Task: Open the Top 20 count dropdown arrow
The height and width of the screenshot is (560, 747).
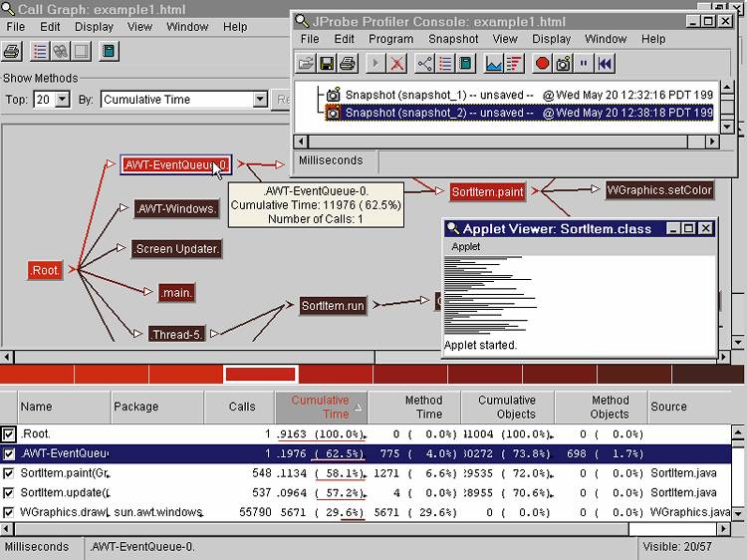Action: [63, 100]
